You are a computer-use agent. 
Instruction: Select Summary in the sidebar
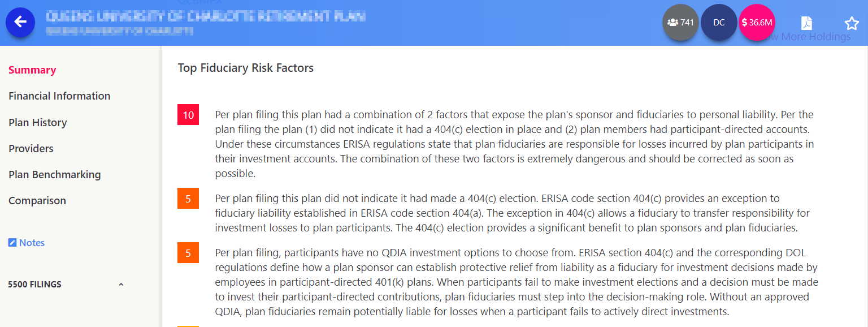point(32,70)
